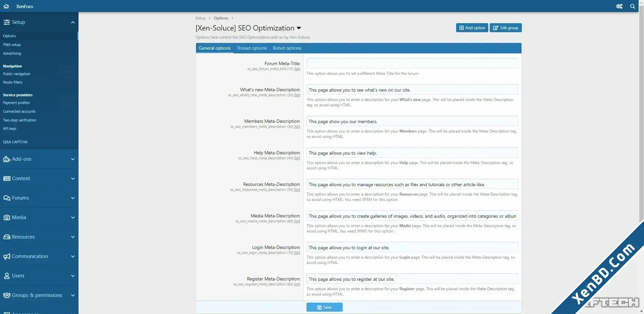This screenshot has height=314, width=644.
Task: Click Edit under Forum Meta-Title
Action: pos(297,69)
